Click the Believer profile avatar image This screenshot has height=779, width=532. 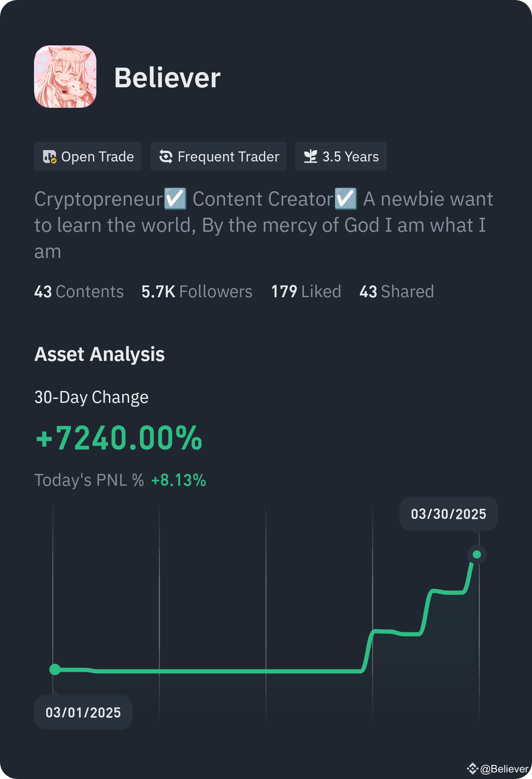[x=65, y=77]
